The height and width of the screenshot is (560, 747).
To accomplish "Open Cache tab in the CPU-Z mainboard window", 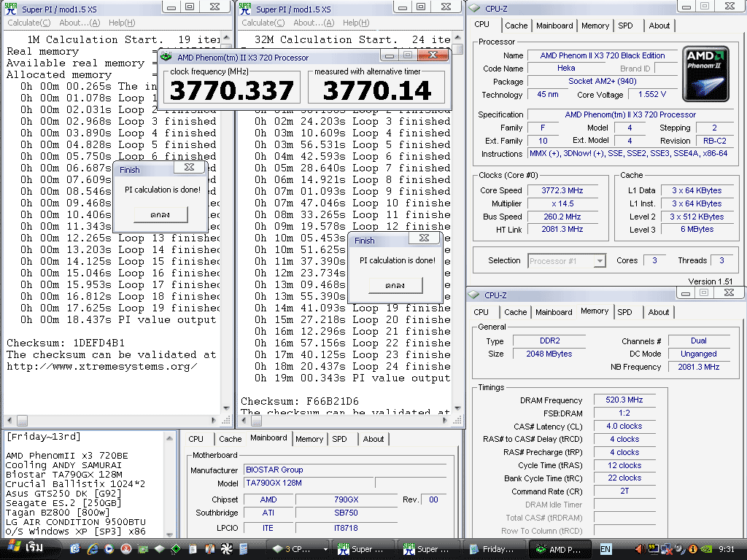I will tap(230, 439).
